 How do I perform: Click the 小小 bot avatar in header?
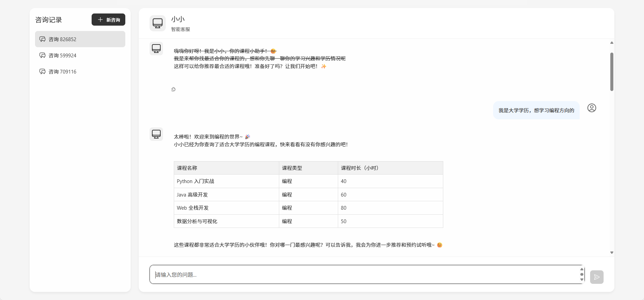157,23
